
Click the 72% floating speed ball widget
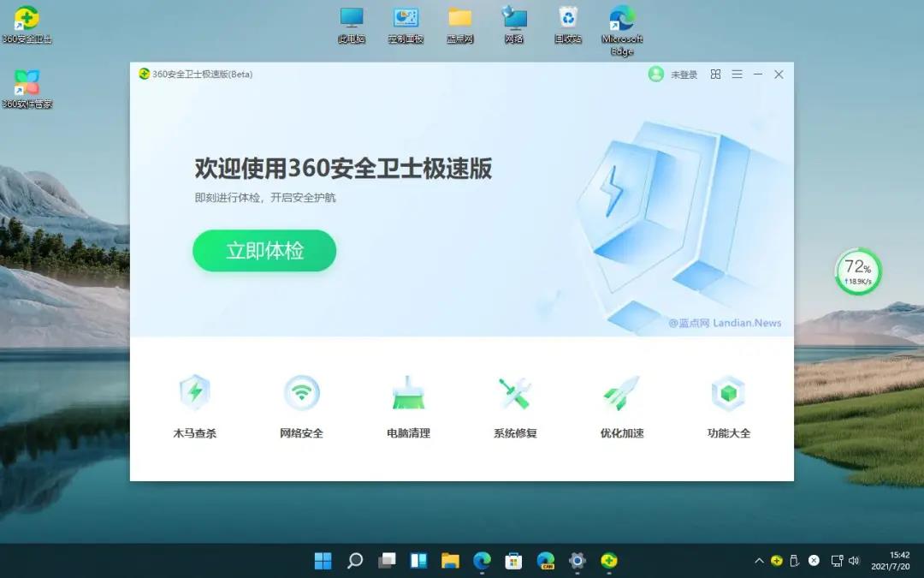pos(858,272)
